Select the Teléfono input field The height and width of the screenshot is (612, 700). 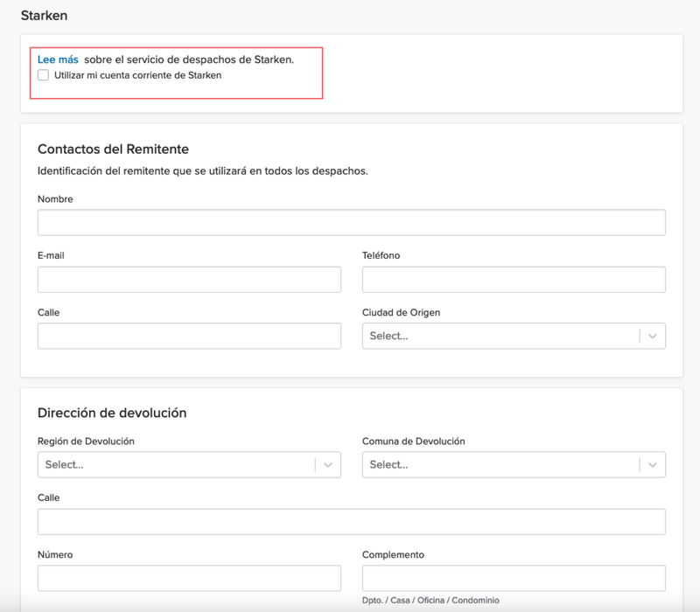coord(514,280)
